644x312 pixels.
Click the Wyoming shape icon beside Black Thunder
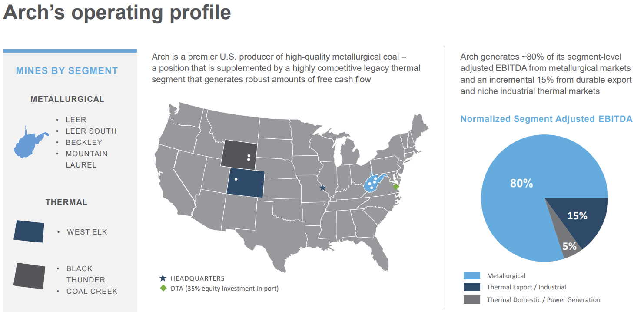pyautogui.click(x=29, y=275)
